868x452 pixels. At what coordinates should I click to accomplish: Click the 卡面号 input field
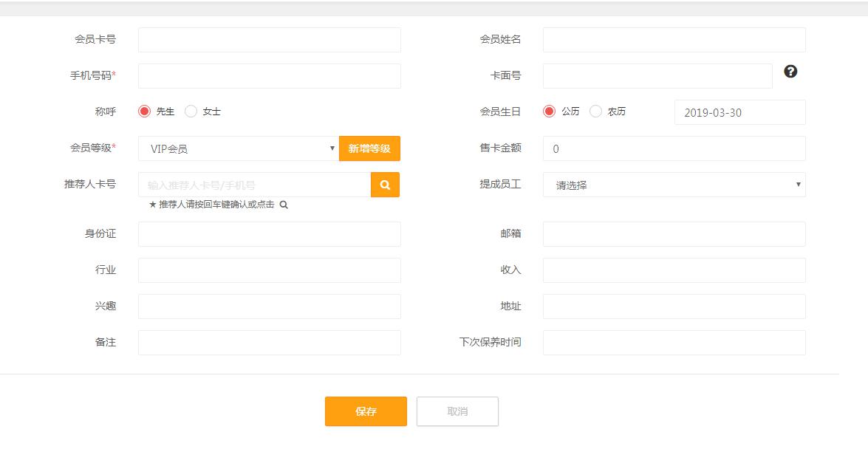pos(657,76)
